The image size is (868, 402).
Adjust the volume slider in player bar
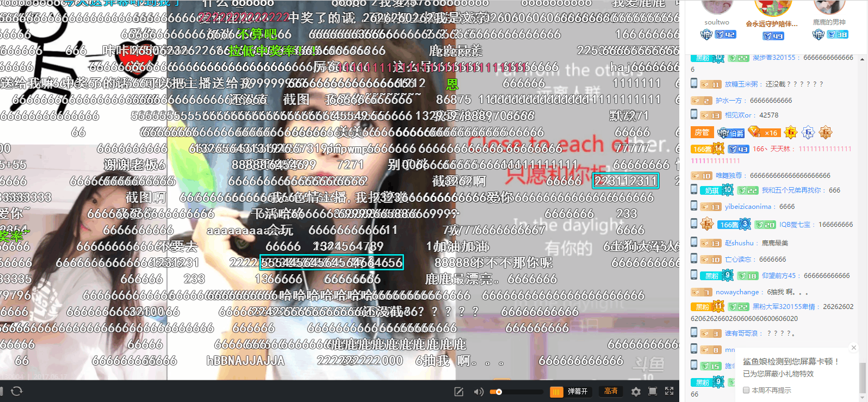(516, 392)
